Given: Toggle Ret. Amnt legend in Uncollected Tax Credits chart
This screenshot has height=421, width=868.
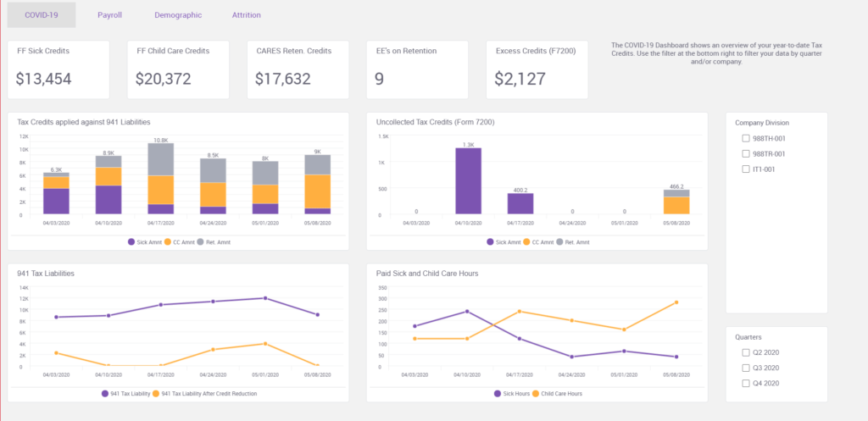Looking at the screenshot, I should 575,242.
